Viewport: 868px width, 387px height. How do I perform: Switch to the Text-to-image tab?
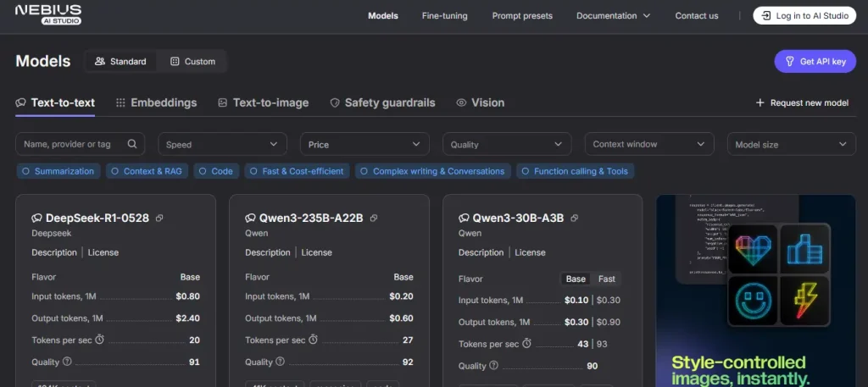pos(263,102)
